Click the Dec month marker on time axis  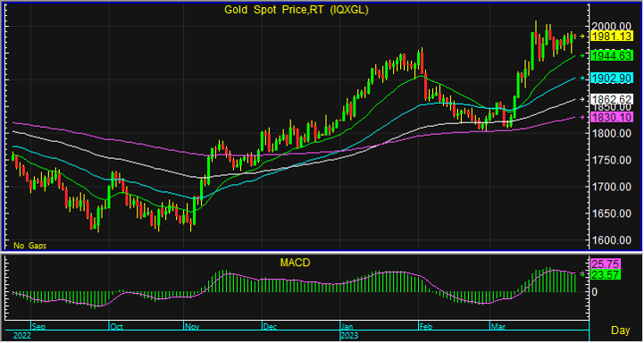pos(270,327)
